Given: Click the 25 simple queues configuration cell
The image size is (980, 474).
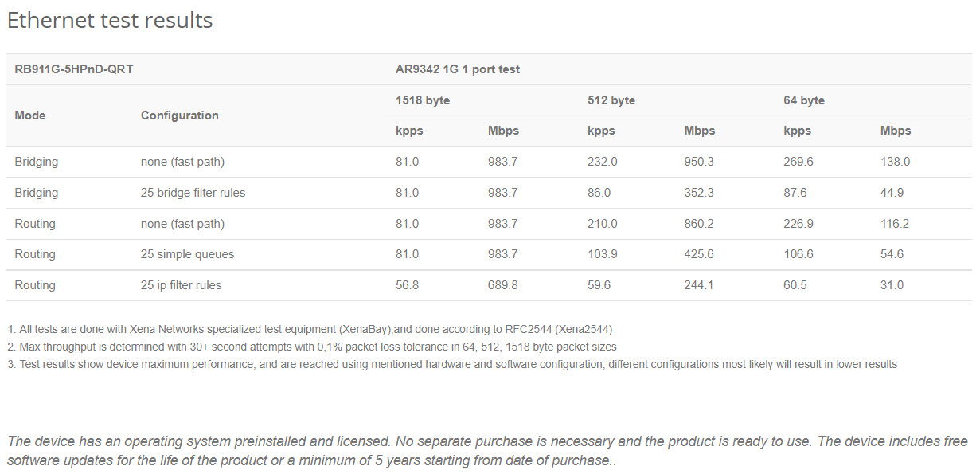Looking at the screenshot, I should 187,254.
